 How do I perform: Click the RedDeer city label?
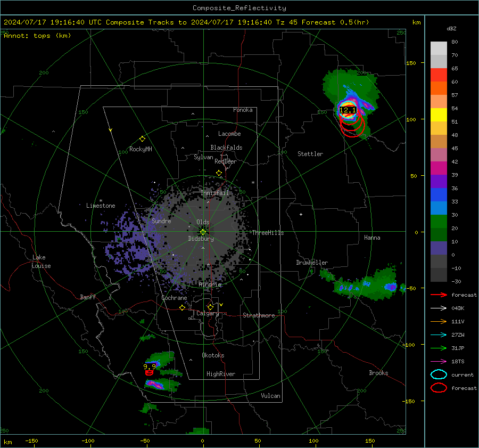coord(226,161)
